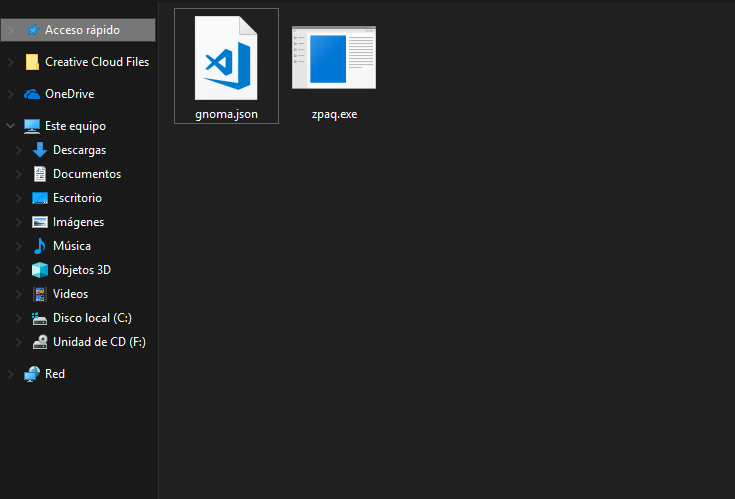Screen dimensions: 735x499
Task: Click the Música note icon
Action: [x=40, y=246]
